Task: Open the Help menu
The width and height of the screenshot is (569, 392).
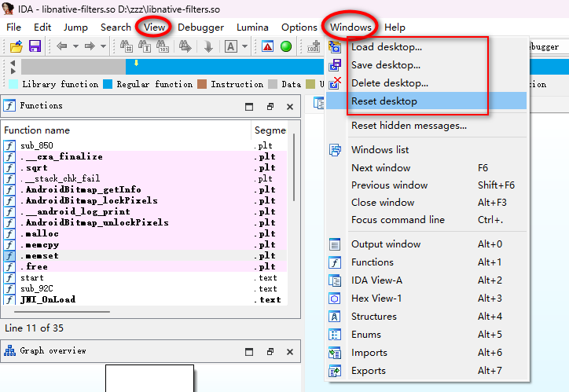Action: tap(395, 27)
